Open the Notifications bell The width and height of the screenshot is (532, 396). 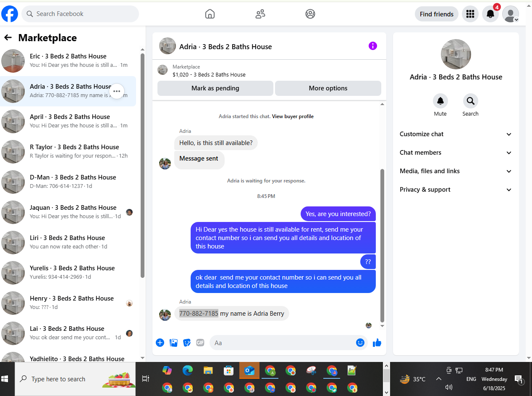pyautogui.click(x=490, y=14)
